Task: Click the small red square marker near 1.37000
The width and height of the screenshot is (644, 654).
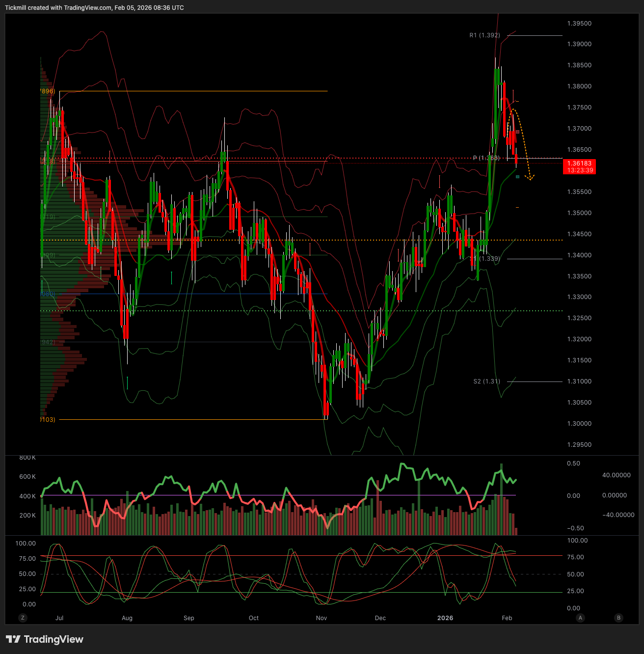Action: coord(517,132)
